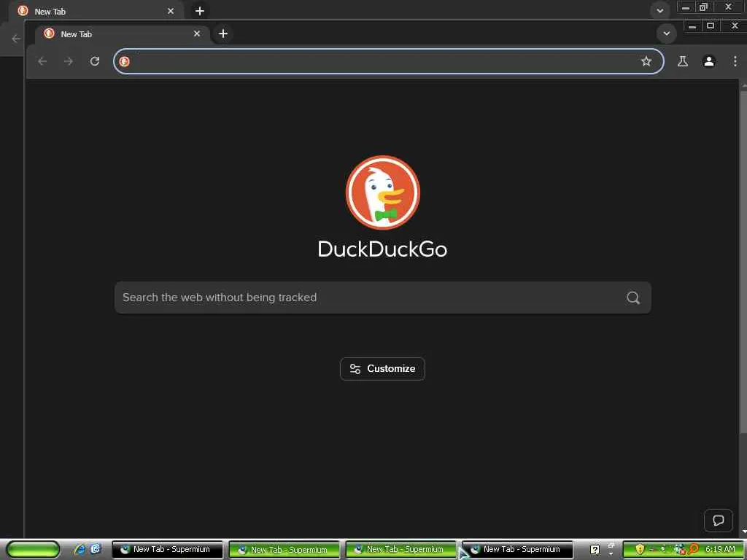
Task: Click the question mark help icon in taskbar
Action: tap(595, 550)
